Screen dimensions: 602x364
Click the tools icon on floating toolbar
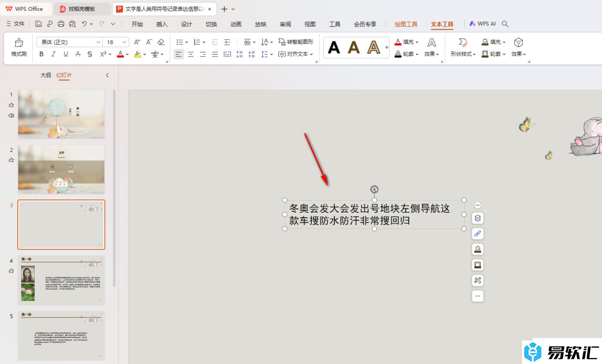(x=477, y=280)
